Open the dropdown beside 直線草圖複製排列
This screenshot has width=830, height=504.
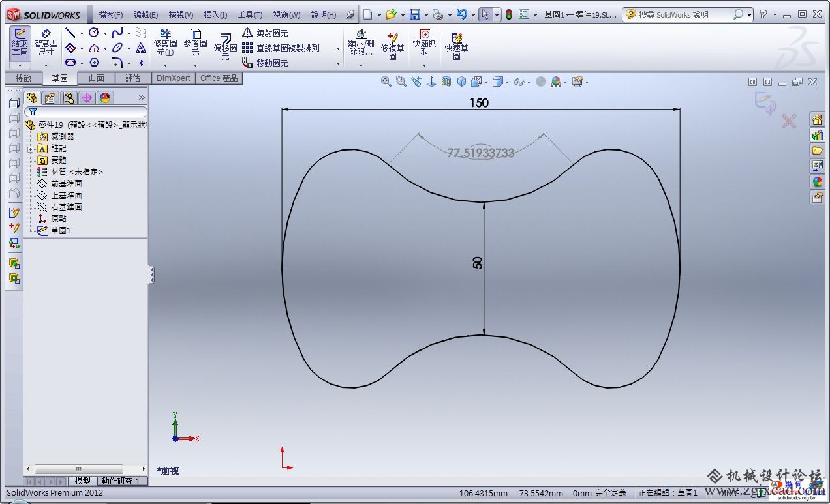click(x=338, y=48)
